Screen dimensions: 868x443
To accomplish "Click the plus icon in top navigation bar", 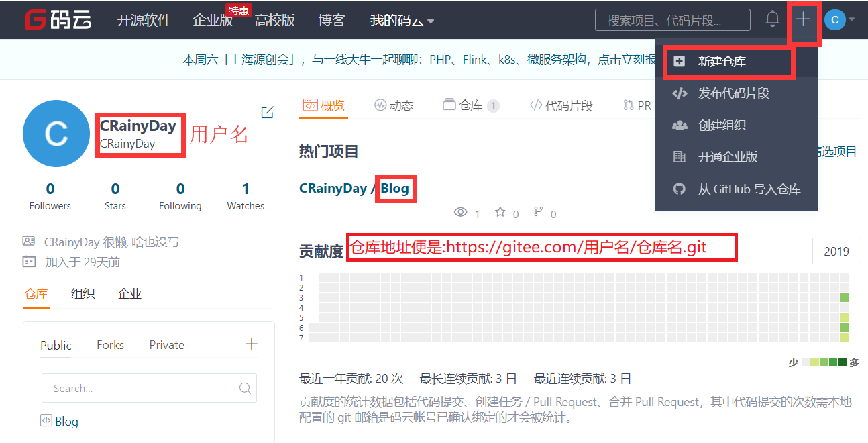I will tap(803, 19).
